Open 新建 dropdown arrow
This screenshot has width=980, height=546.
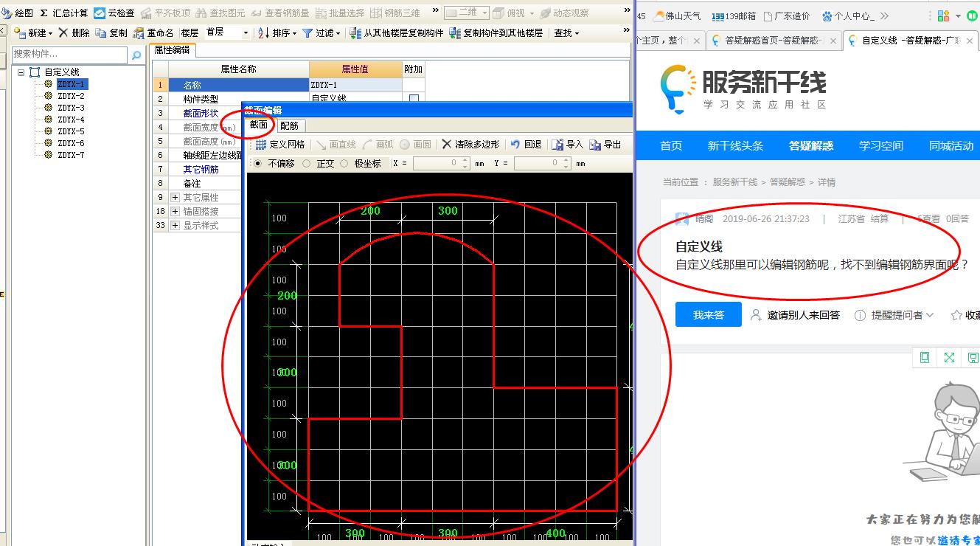50,33
